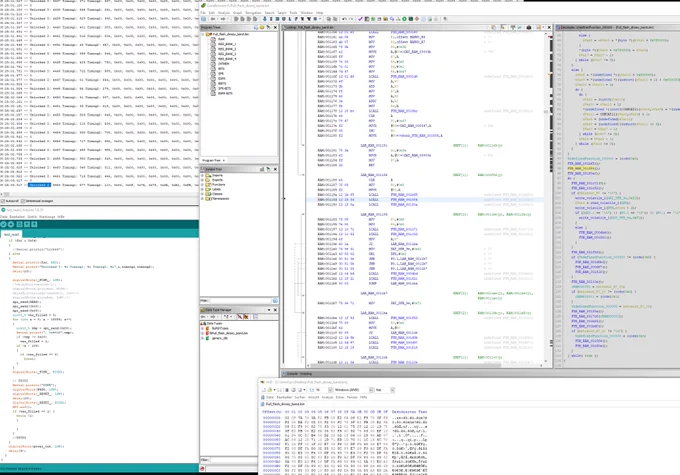680x475 pixels.
Task: Expand BuiltInTypes in the Data Type Manager
Action: pyautogui.click(x=203, y=328)
